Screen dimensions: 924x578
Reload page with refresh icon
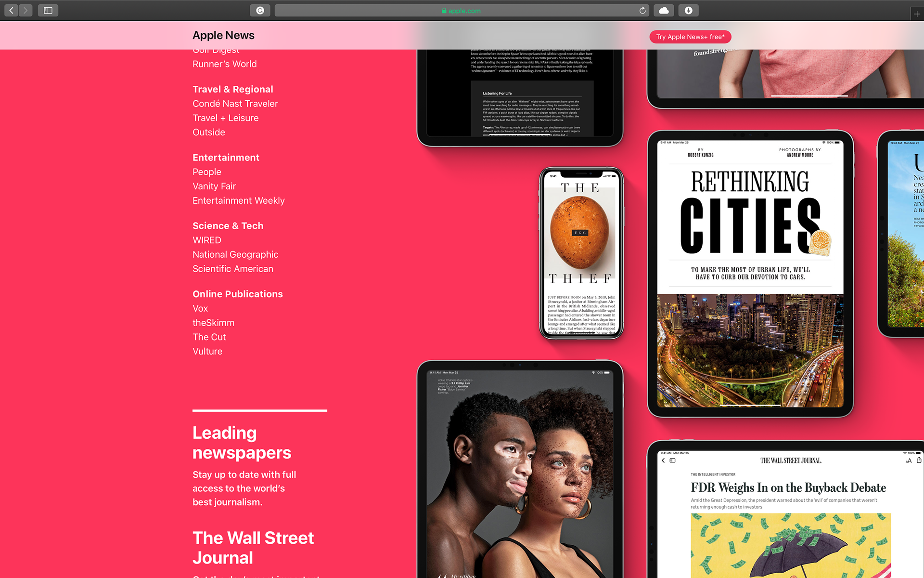pyautogui.click(x=642, y=10)
